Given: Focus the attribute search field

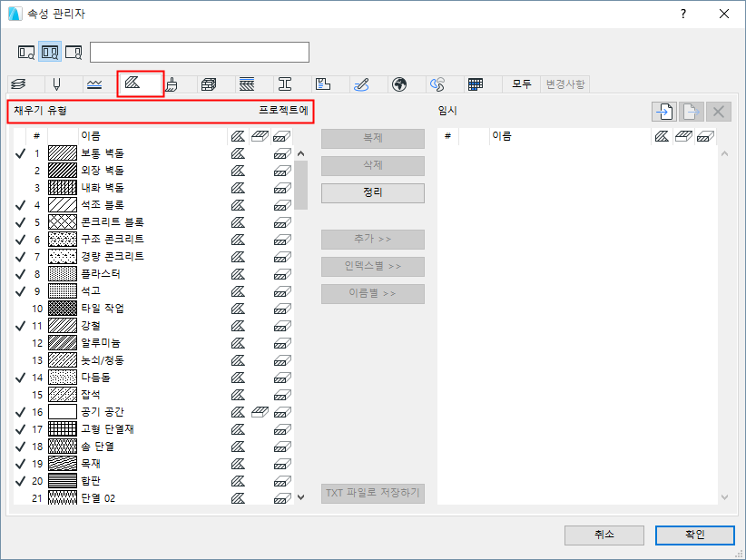Looking at the screenshot, I should tap(200, 53).
